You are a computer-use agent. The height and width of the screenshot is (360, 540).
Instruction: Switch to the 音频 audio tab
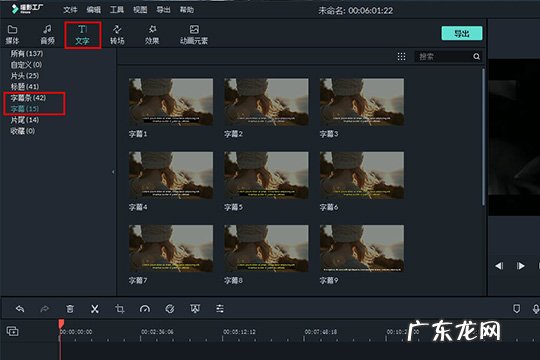click(x=48, y=34)
